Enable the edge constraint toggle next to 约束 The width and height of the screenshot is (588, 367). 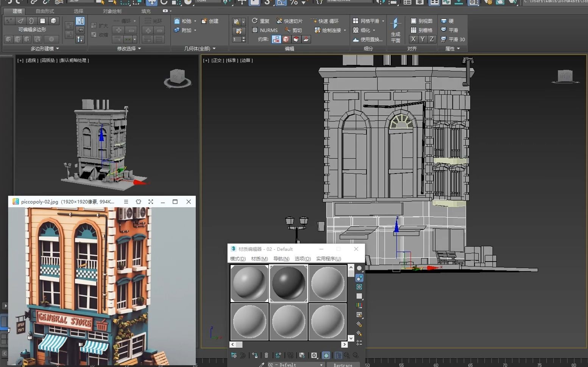(x=285, y=39)
